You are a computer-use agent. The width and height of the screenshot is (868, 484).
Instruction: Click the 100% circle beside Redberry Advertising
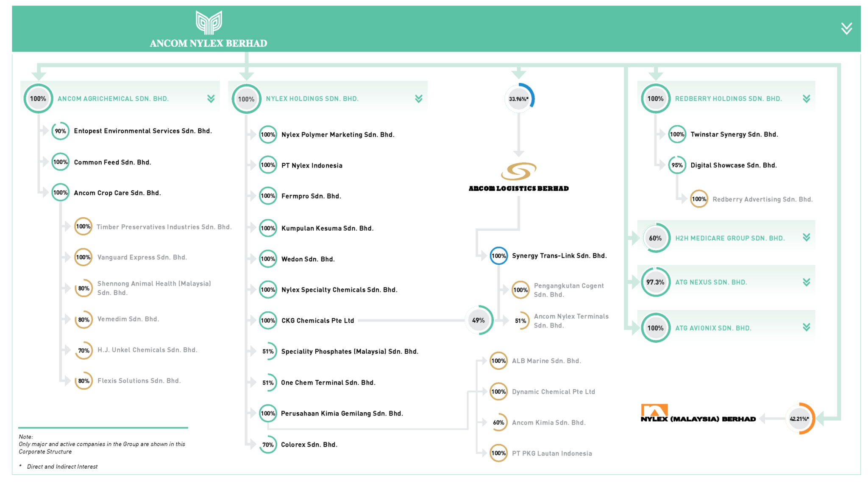point(699,199)
